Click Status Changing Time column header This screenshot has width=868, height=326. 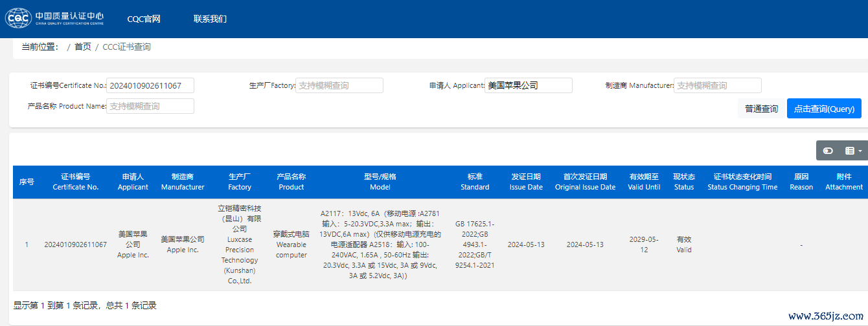(x=742, y=182)
